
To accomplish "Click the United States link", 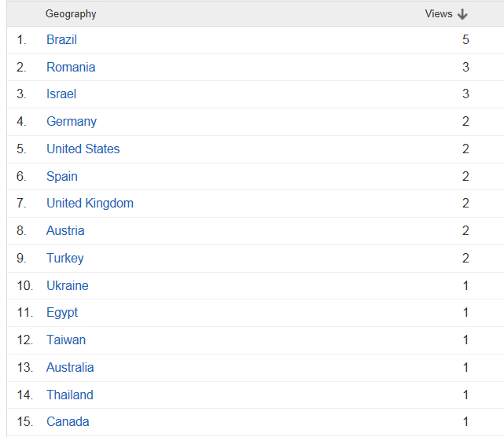I will pos(83,149).
